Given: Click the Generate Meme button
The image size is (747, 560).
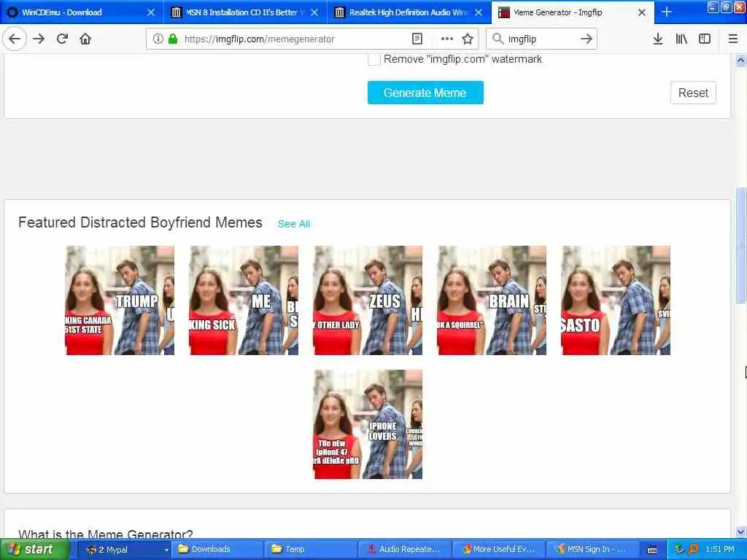Looking at the screenshot, I should coord(425,93).
